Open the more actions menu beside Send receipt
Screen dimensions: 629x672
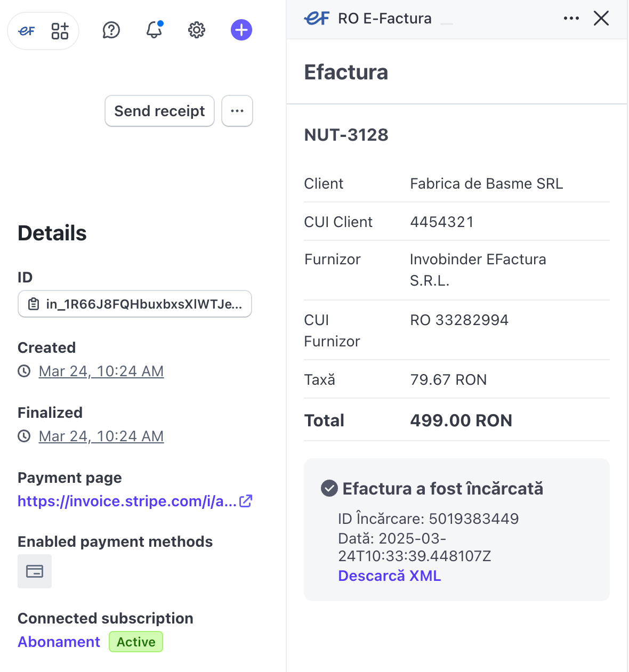point(237,111)
